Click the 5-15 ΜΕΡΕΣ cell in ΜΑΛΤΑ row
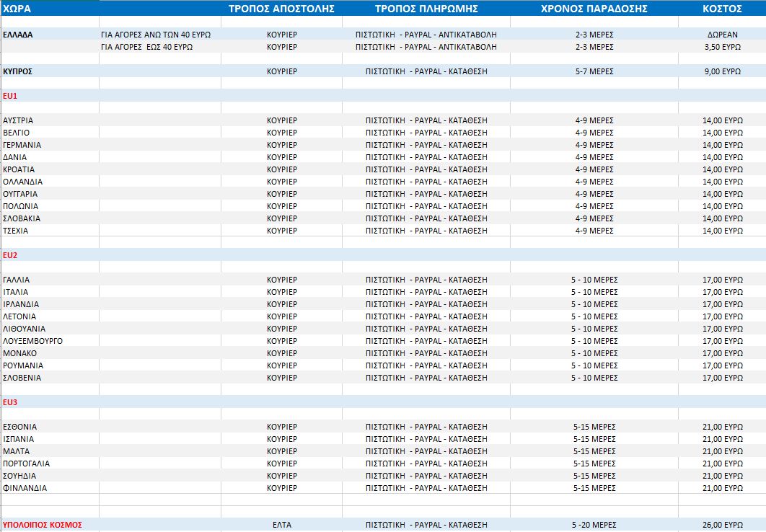Viewport: 766px width, 532px height. point(594,451)
